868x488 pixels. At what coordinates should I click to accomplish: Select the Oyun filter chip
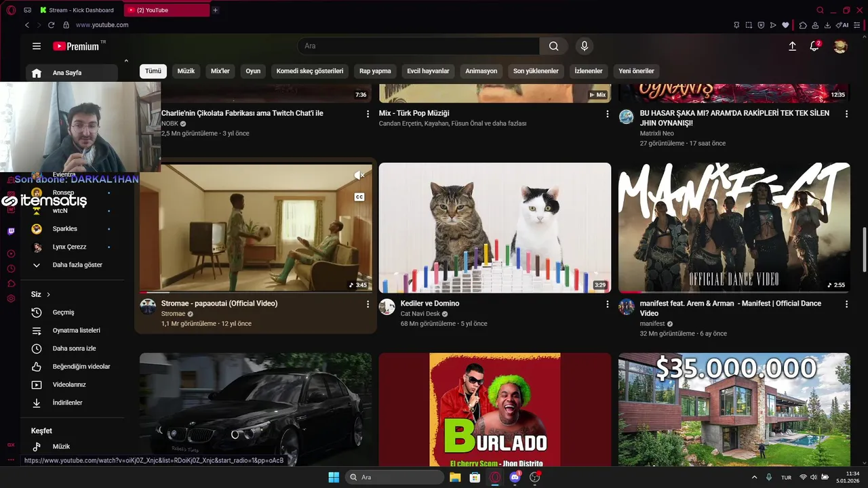(x=253, y=71)
